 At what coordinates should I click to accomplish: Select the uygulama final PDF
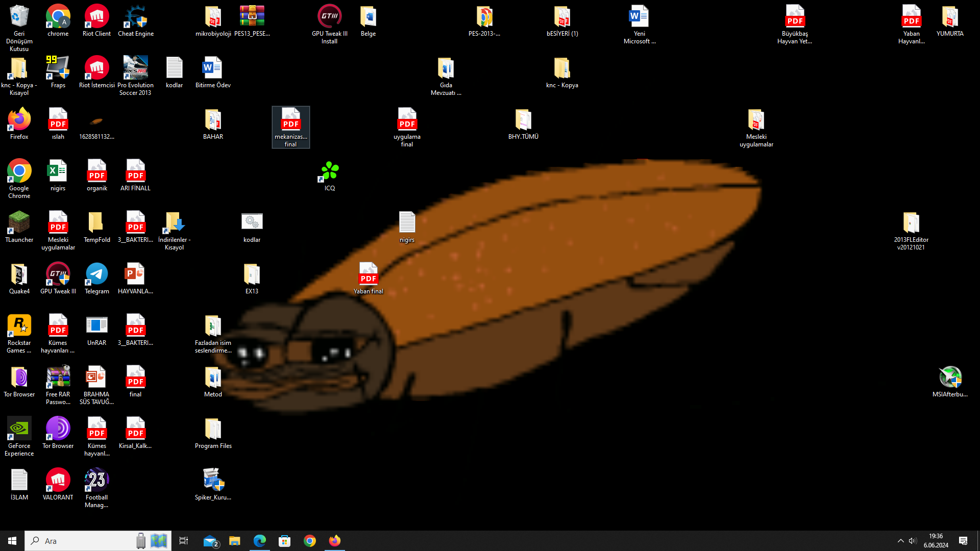[407, 127]
